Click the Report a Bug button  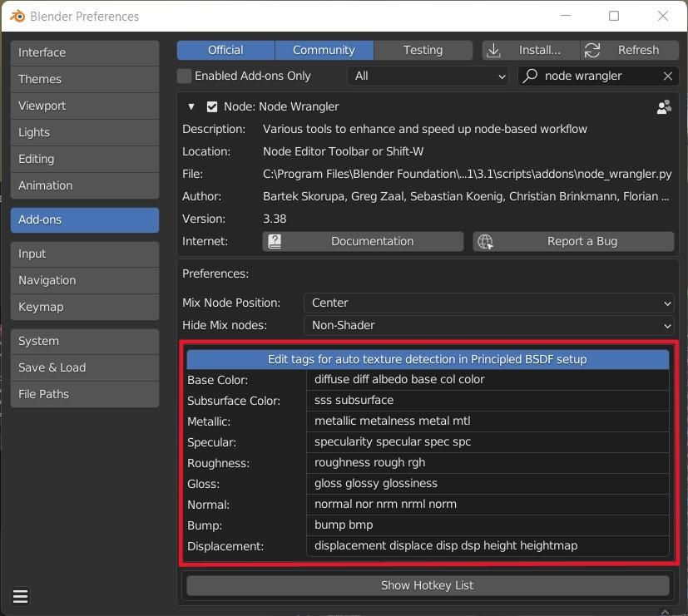coord(573,242)
